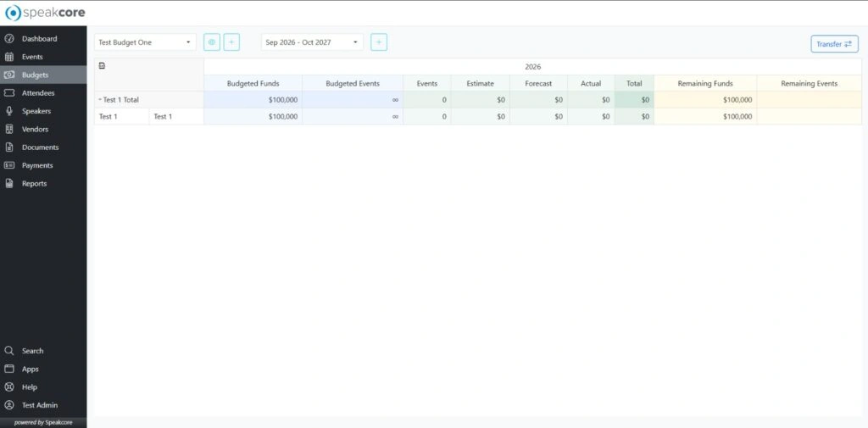
Task: Open the Sep 2026 - Oct 2027 dropdown
Action: [x=311, y=42]
